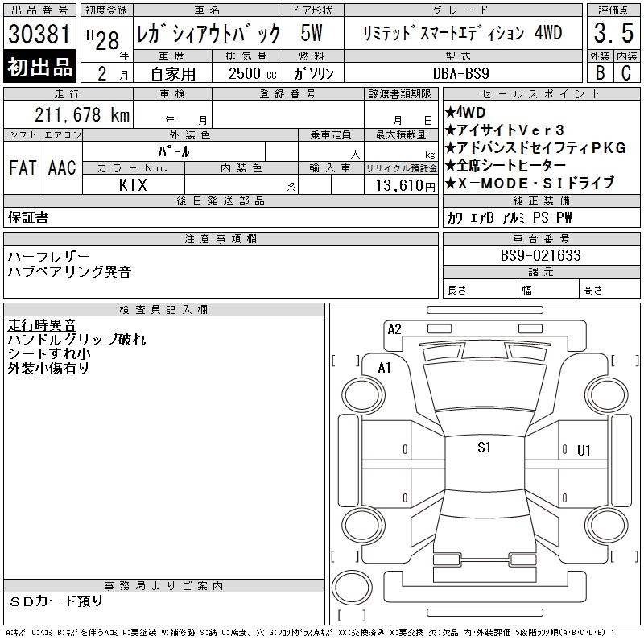This screenshot has height=644, width=644.
Task: Click the spare tire circle in the diagram
Action: coord(352,588)
